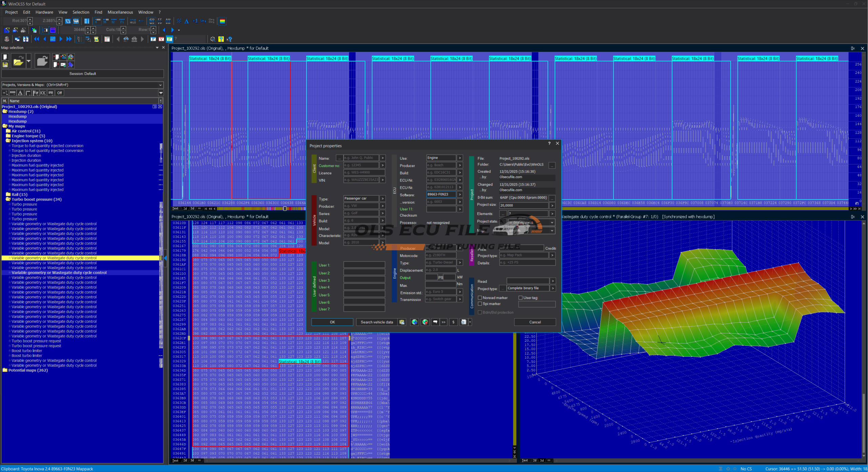This screenshot has height=472, width=868.
Task: Click the globe download icon in dialog
Action: coord(414,322)
